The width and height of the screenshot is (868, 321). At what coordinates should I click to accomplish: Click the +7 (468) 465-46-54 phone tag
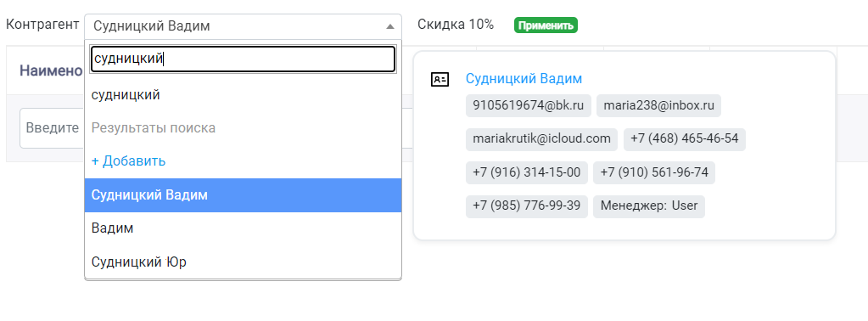pyautogui.click(x=684, y=139)
